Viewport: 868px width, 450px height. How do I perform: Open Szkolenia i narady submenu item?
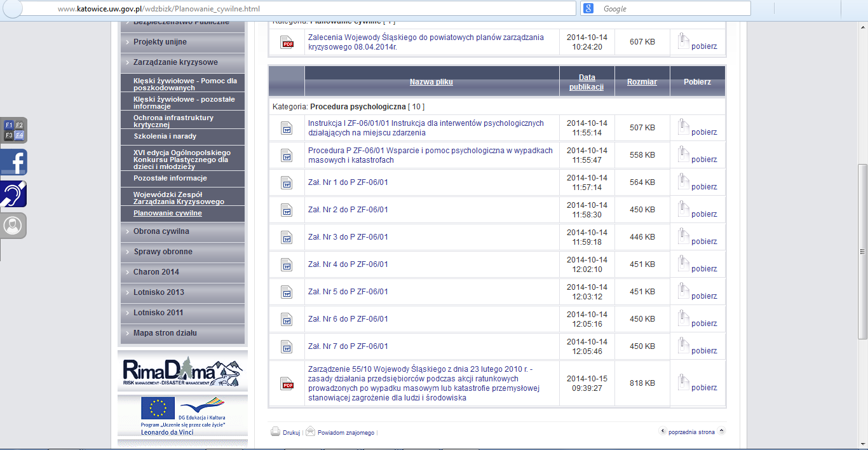pyautogui.click(x=165, y=136)
